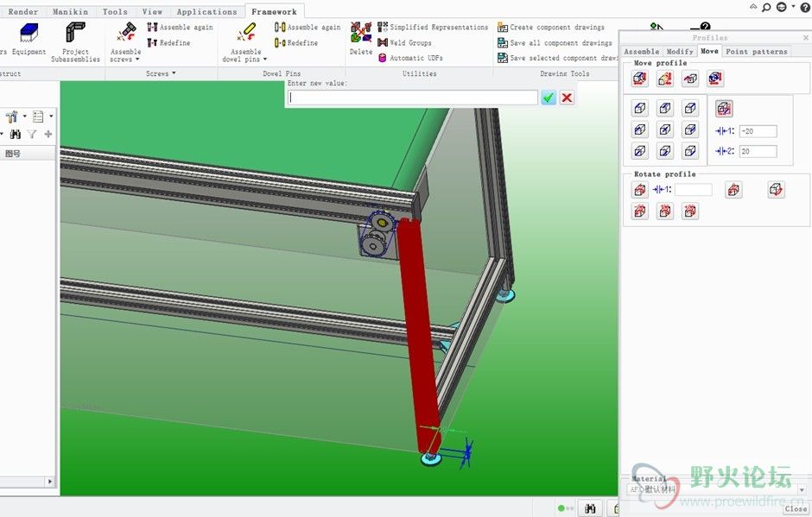
Task: Click rotate icon right of angle field
Action: [x=733, y=190]
